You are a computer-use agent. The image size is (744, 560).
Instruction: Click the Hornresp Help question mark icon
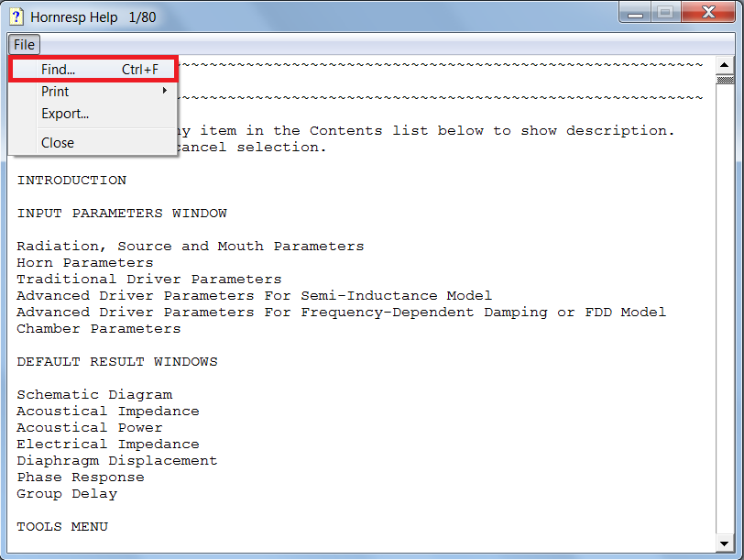[16, 16]
